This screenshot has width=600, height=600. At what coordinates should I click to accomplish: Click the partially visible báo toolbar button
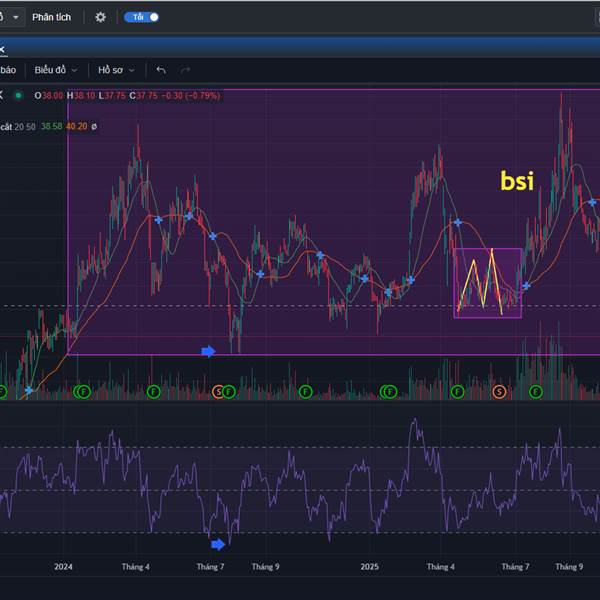point(8,70)
